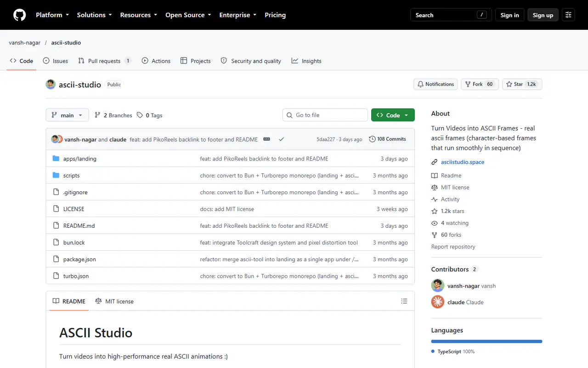Click the Go to file input
This screenshot has height=368, width=588.
pyautogui.click(x=325, y=115)
